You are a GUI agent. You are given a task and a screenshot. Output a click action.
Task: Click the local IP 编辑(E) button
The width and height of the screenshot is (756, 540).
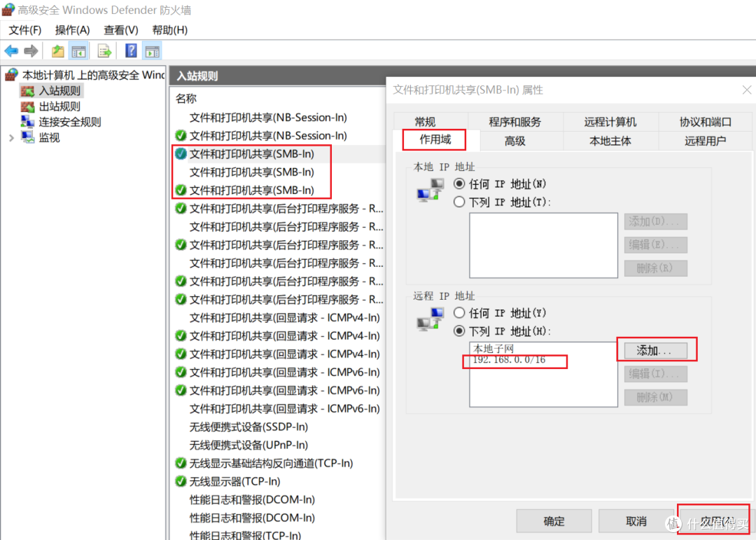tap(655, 244)
